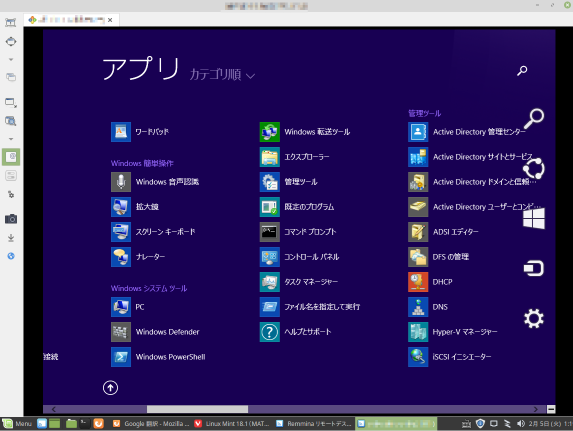Click the volume icon in system tray

tap(521, 424)
